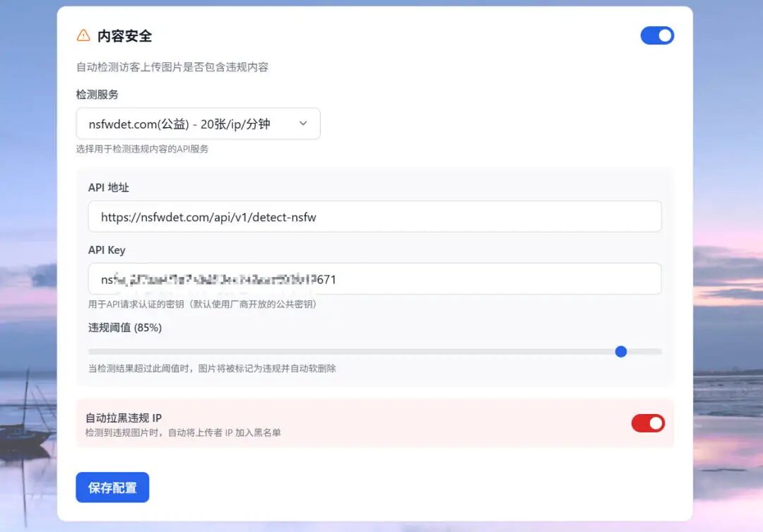
Task: Click the 自动拉黑违规 IP label
Action: (x=122, y=417)
